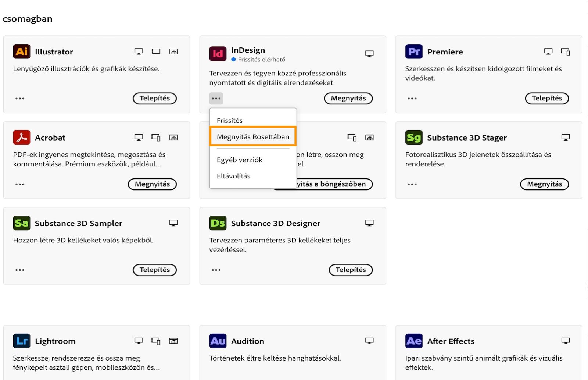This screenshot has width=588, height=380.
Task: Click the desktop platform icon on Premiere card
Action: (548, 52)
